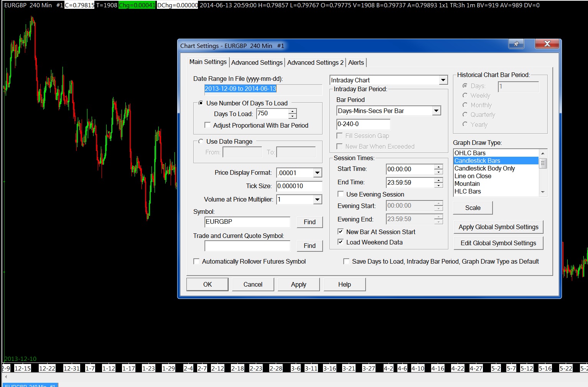Click the green Chg value in chart header
588x387 pixels.
(137, 5)
